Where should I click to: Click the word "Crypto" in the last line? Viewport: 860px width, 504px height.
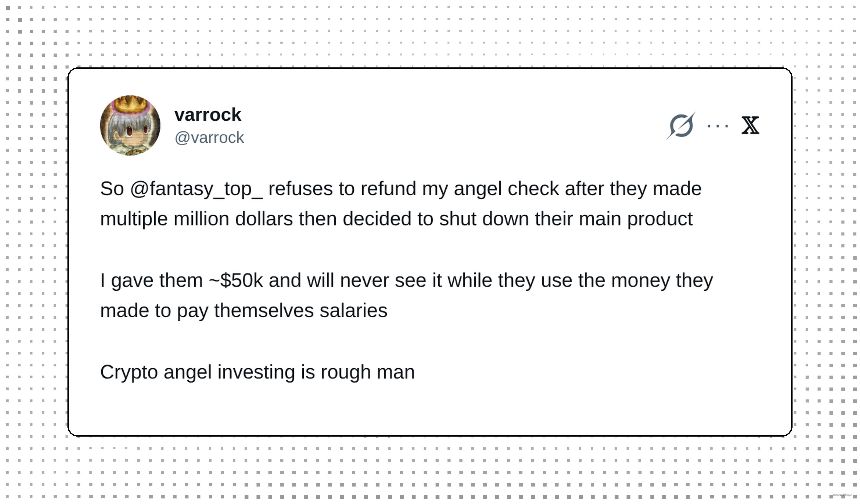(x=129, y=372)
